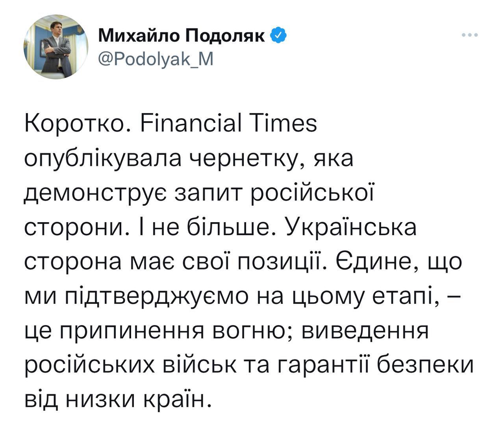504x431 pixels.
Task: Open the three-dot more options menu
Action: (x=470, y=35)
